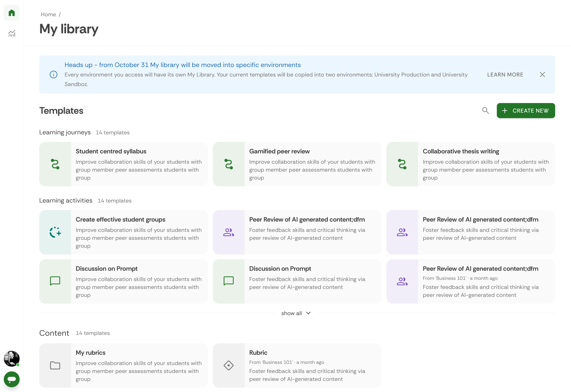Click the Rubric diamond icon
571x392 pixels.
click(x=228, y=365)
